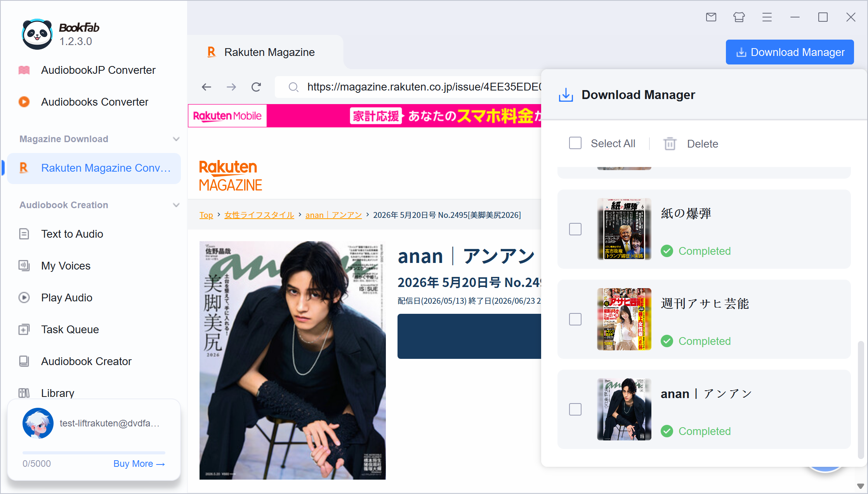
Task: Switch to the Rakuten Magazine tab
Action: (x=266, y=52)
